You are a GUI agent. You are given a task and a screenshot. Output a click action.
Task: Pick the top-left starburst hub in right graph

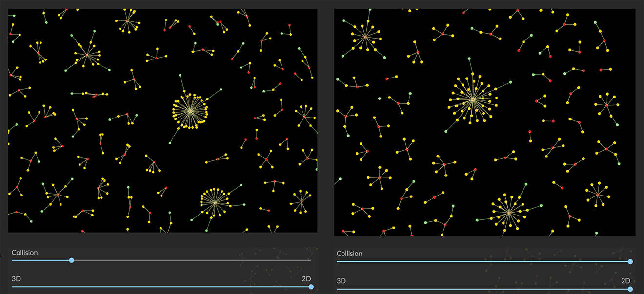click(365, 37)
